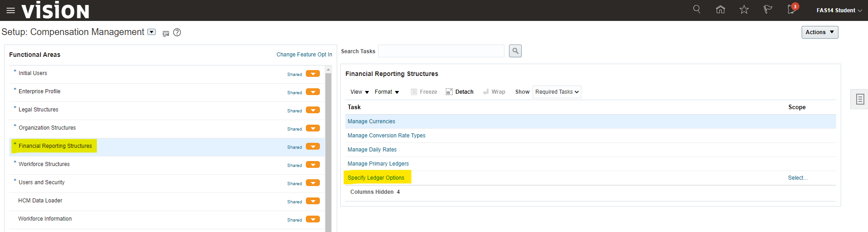Open the hamburger navigator menu
Screen dimensions: 868x232
(10, 10)
